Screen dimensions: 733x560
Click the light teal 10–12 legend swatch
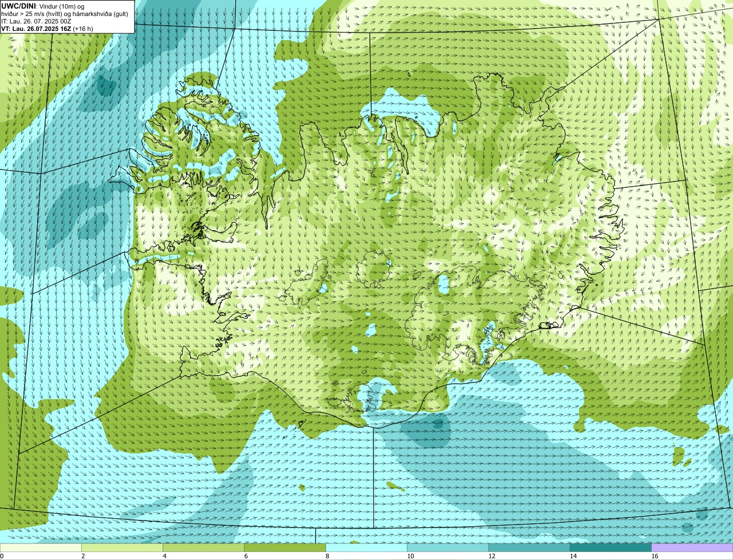tap(448, 547)
